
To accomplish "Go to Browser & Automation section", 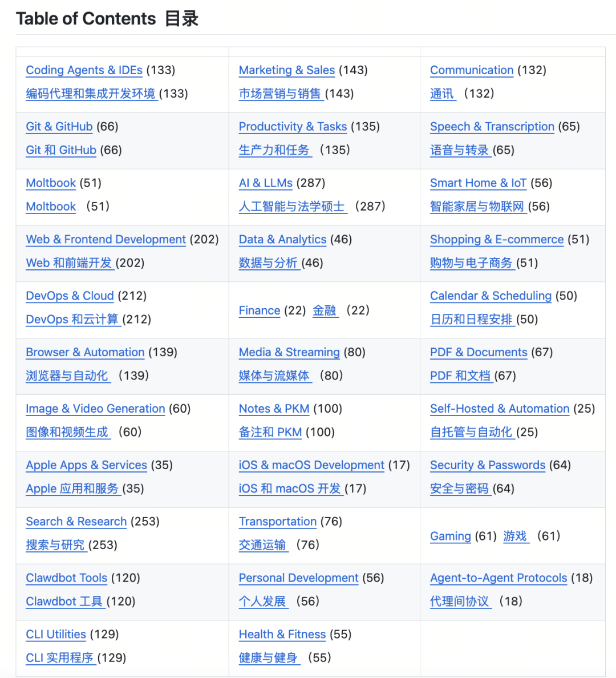I will point(85,352).
